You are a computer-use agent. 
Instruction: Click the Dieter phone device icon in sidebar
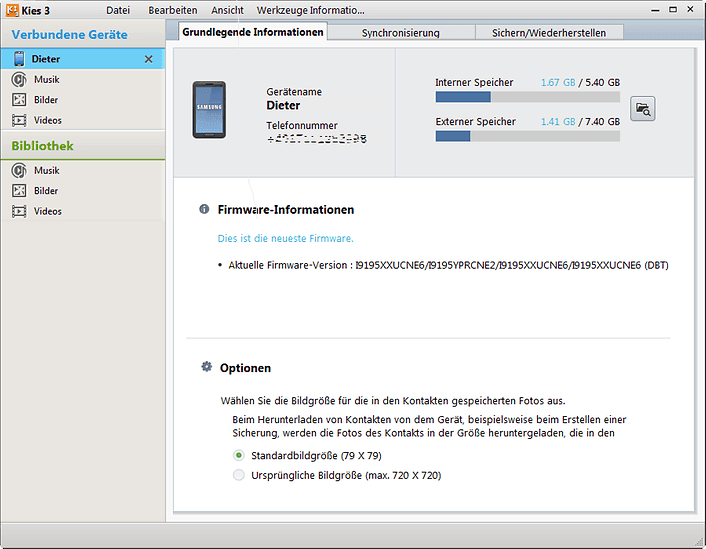[19, 59]
